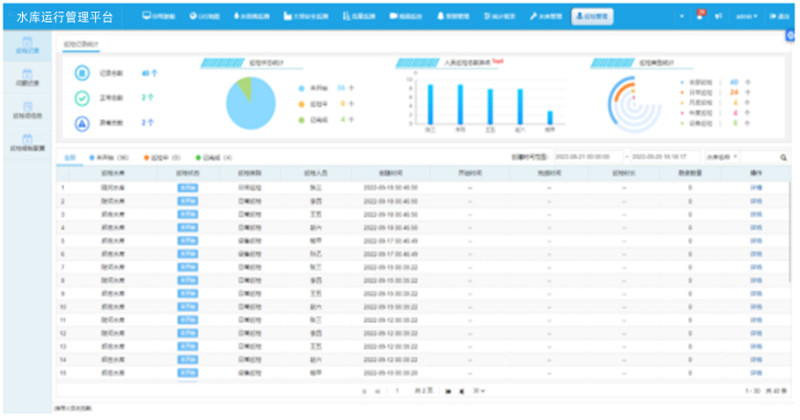Switch to the 未开始 (36) tab
Screen dimensions: 800x420
(105, 157)
